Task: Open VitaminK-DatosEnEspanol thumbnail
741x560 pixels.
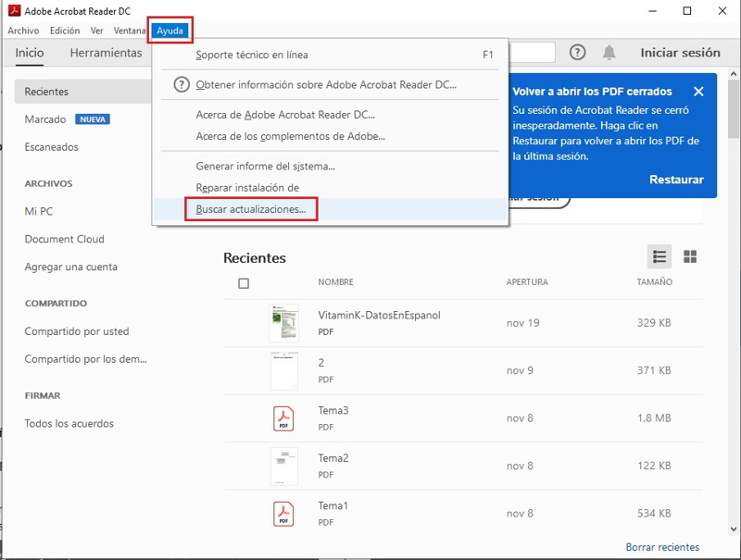Action: tap(283, 323)
